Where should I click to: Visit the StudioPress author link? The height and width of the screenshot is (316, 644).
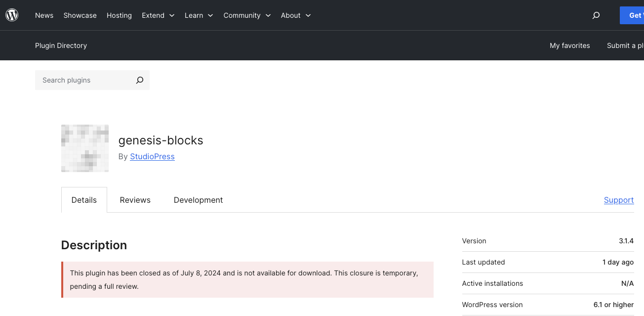pos(152,156)
